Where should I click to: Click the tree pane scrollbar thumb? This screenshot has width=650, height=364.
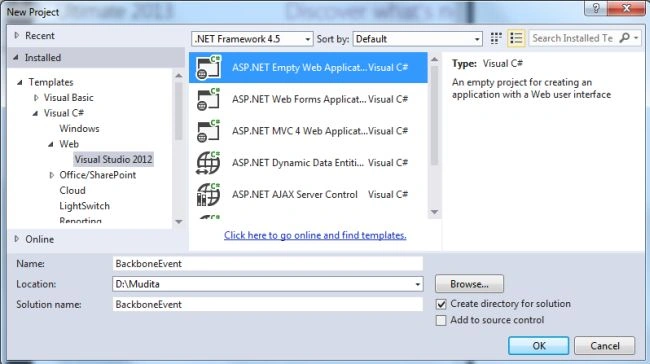(x=179, y=111)
